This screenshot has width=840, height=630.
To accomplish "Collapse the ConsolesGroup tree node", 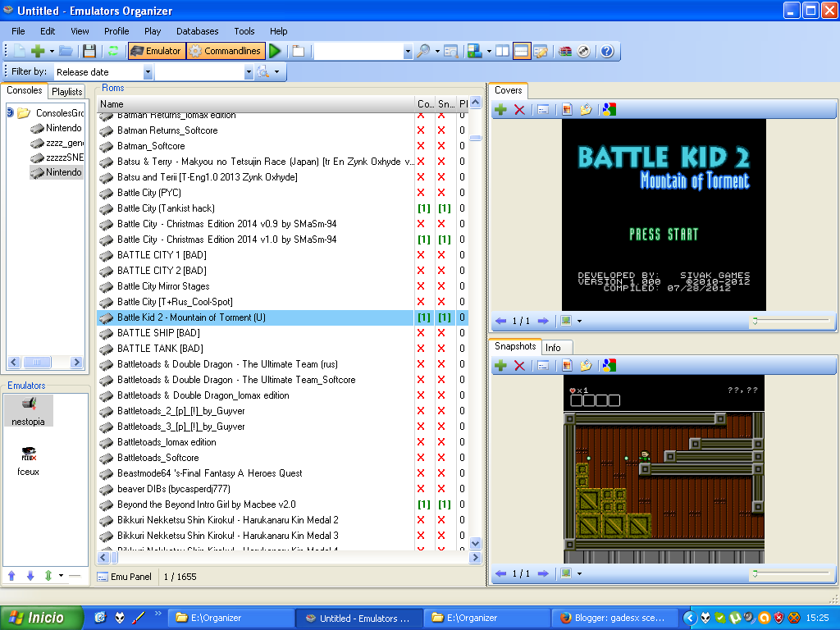I will pyautogui.click(x=10, y=113).
